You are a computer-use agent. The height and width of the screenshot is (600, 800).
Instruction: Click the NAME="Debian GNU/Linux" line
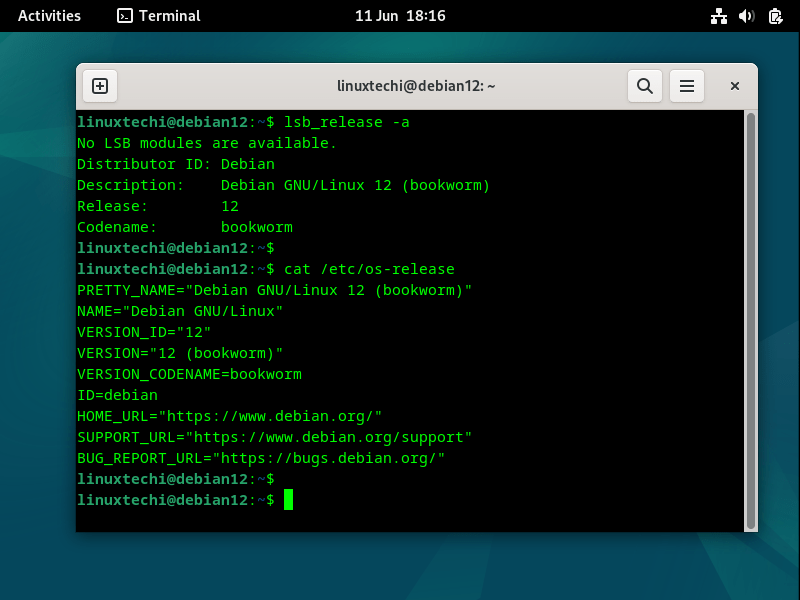(180, 311)
